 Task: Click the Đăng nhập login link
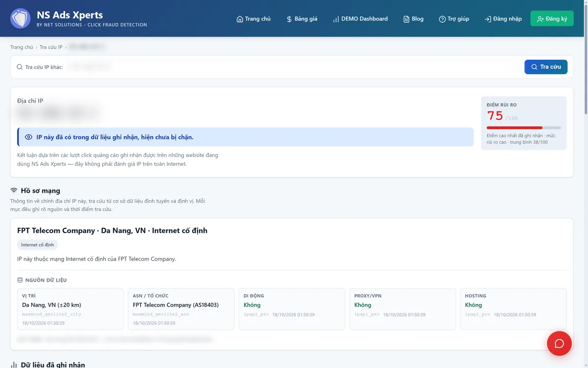[503, 19]
